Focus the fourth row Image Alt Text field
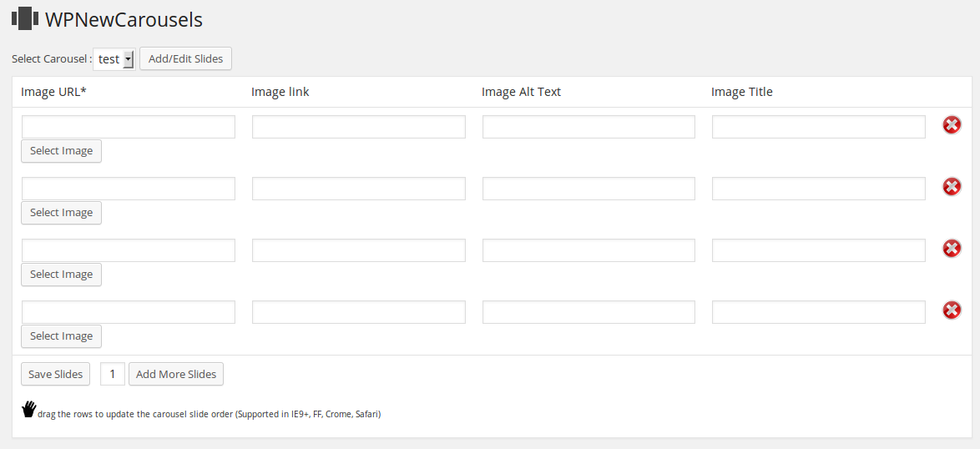980x449 pixels. click(589, 312)
